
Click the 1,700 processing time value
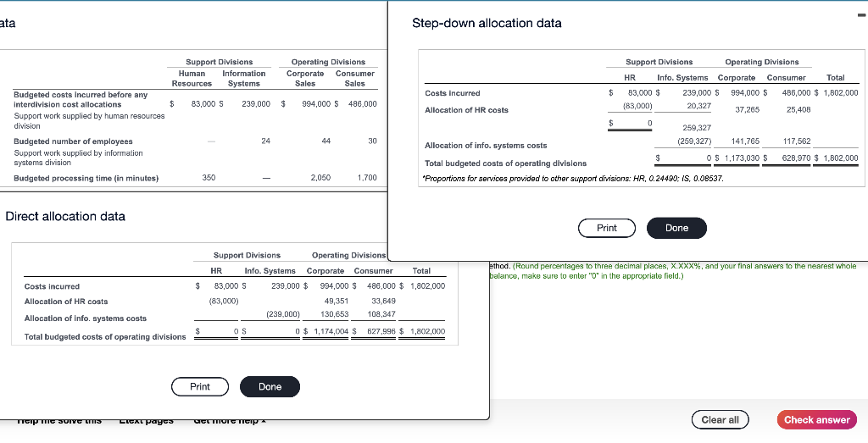[367, 178]
